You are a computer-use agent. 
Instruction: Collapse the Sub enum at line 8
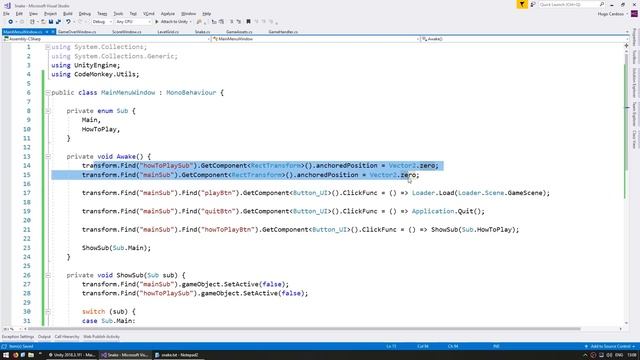point(48,111)
